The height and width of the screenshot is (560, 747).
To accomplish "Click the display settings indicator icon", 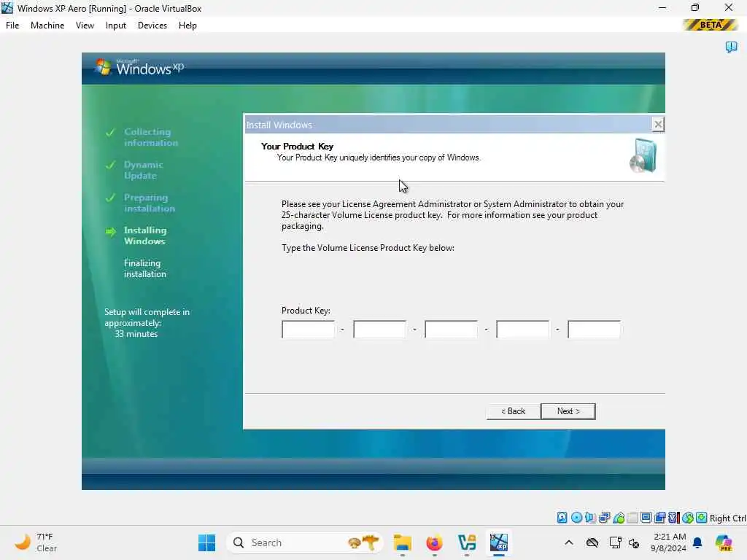I will tap(646, 518).
